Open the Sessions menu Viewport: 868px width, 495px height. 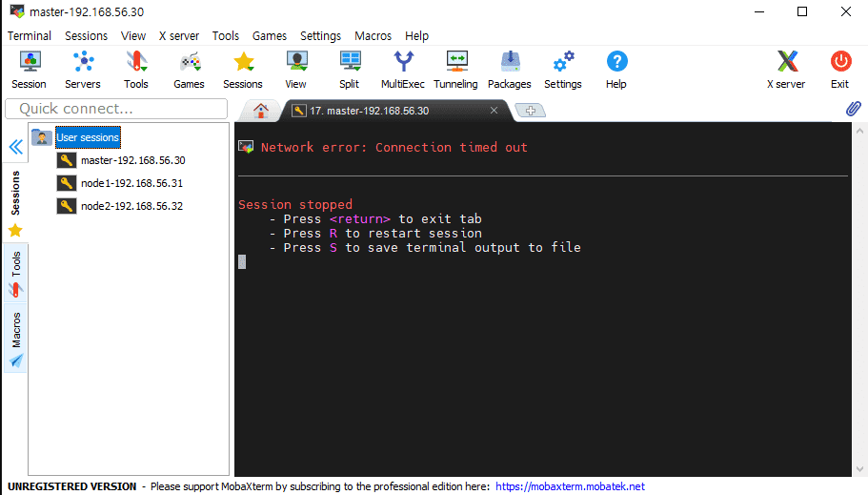(x=87, y=36)
